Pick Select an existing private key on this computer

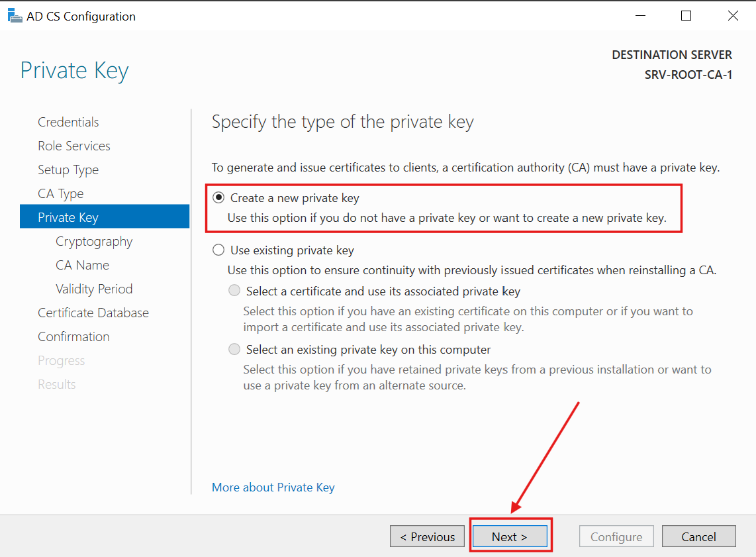[x=234, y=349]
